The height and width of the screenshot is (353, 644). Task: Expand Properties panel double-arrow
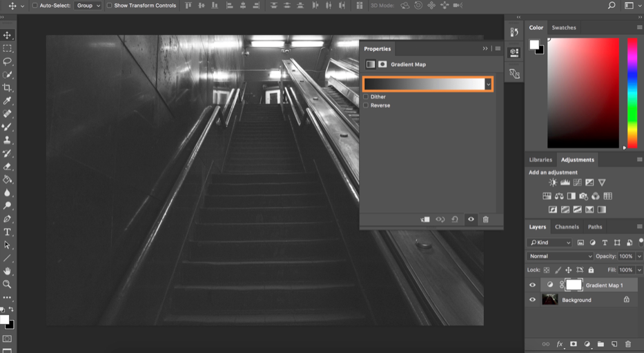(485, 48)
